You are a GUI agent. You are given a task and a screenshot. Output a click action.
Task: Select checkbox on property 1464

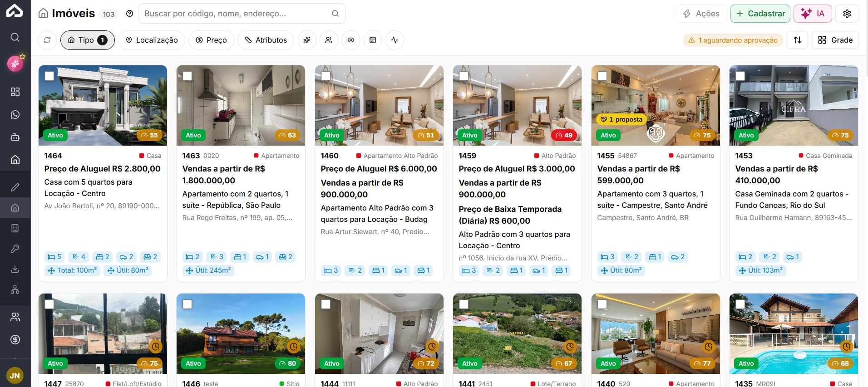49,76
